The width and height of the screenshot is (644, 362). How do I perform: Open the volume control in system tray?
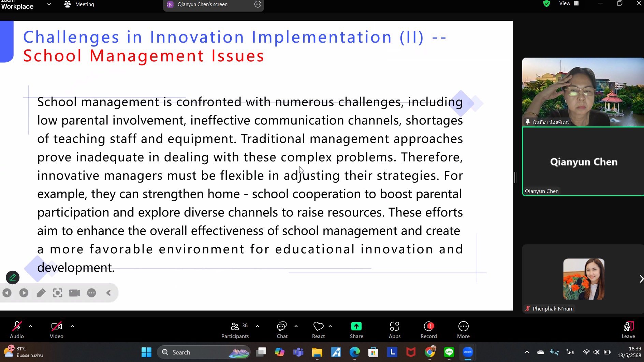click(596, 352)
